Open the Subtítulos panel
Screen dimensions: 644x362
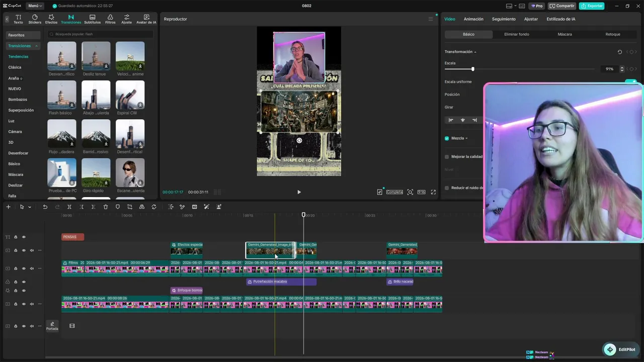[x=92, y=19]
